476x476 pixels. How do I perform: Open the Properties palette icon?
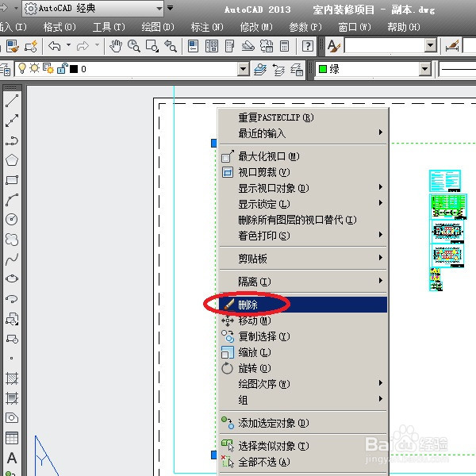coord(193,46)
